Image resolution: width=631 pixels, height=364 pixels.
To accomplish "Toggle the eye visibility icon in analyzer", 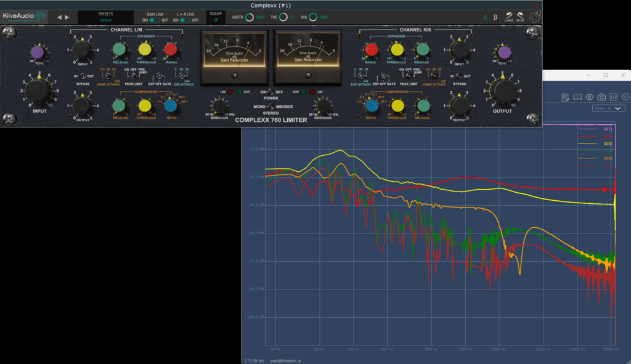I will click(590, 97).
